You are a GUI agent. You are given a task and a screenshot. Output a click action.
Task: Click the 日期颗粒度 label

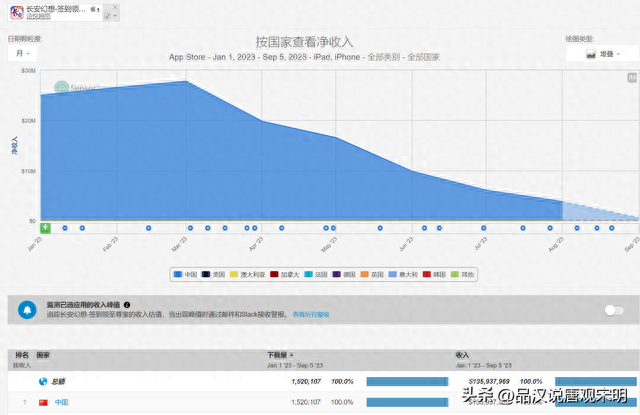(x=24, y=39)
